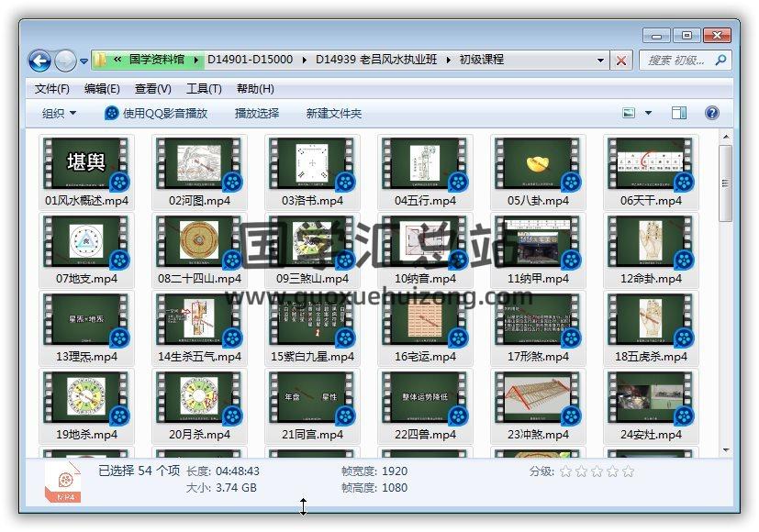Click the change view icon
Viewport: 759px width, 532px height.
tap(630, 113)
